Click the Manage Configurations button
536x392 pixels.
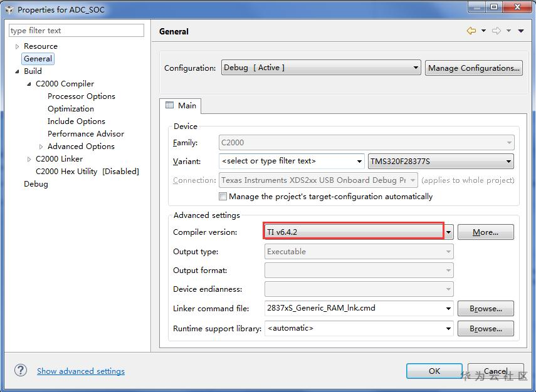point(474,68)
